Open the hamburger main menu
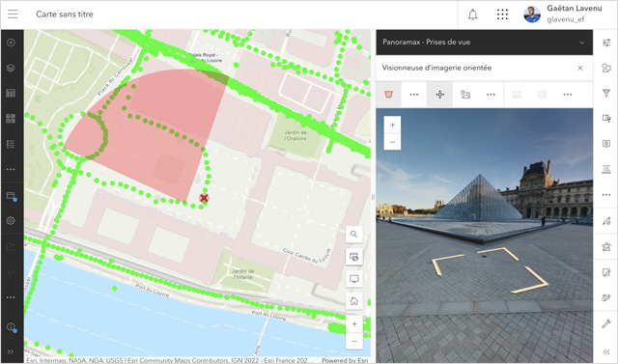This screenshot has height=364, width=618. (x=13, y=14)
